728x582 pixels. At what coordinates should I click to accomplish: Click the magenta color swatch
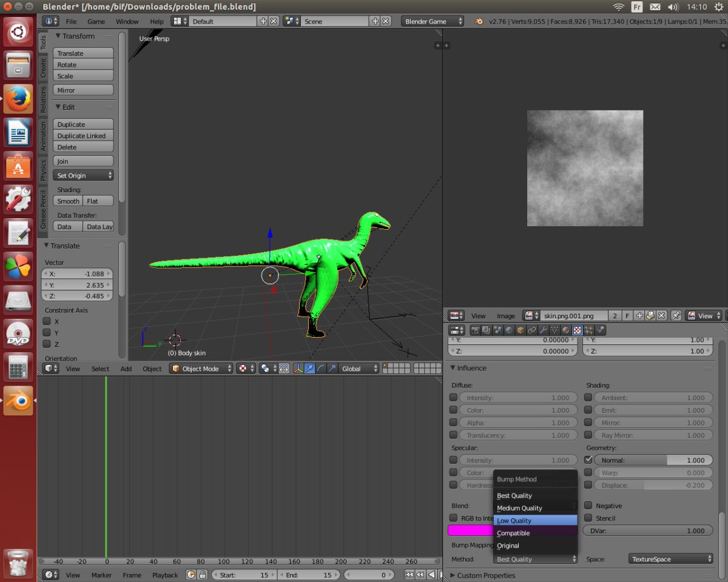point(470,530)
